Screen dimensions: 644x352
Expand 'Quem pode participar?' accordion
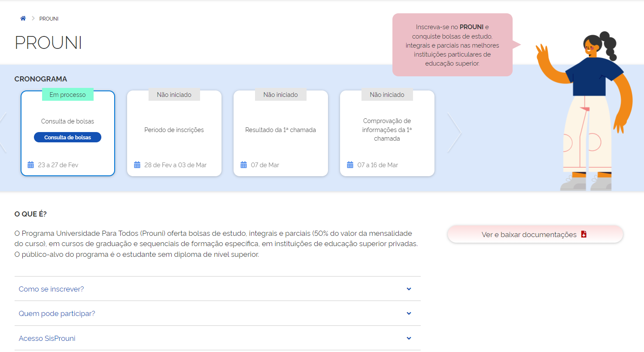tap(57, 313)
